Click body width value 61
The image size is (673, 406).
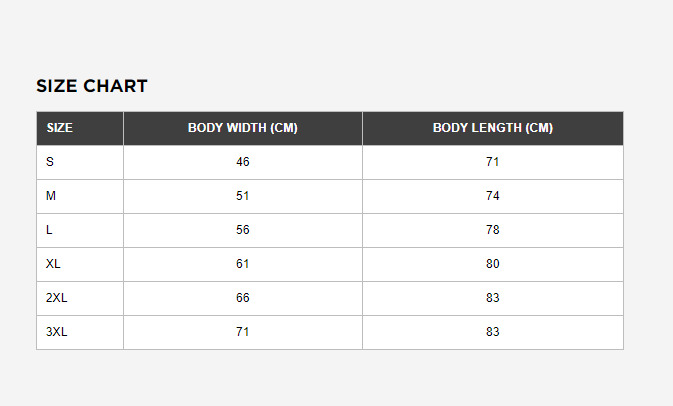243,264
